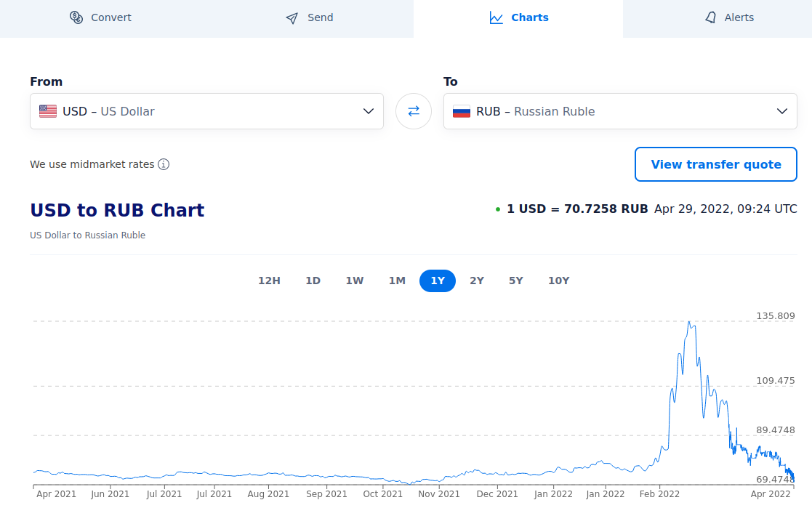Click the Nov 2021 axis label

[438, 493]
